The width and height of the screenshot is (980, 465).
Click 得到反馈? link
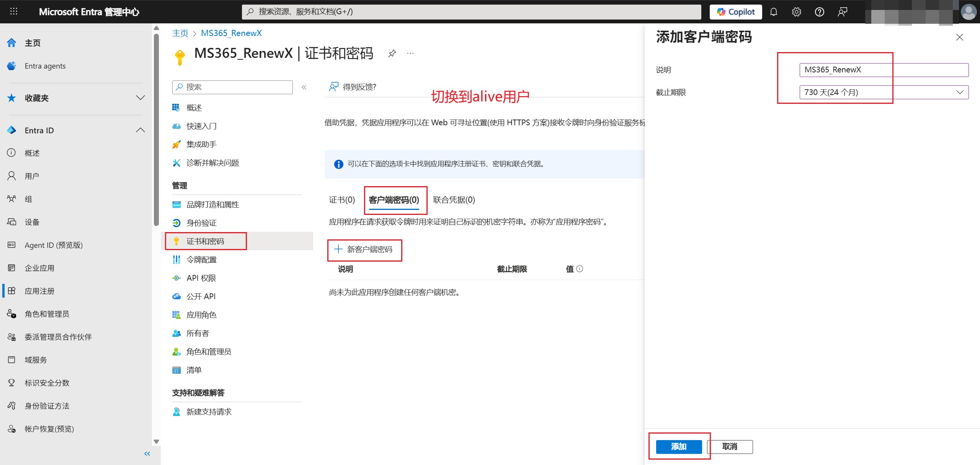click(353, 87)
